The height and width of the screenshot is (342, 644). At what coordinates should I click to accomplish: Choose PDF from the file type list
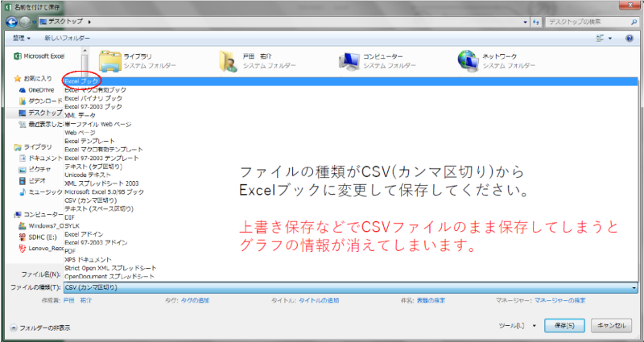pyautogui.click(x=71, y=250)
